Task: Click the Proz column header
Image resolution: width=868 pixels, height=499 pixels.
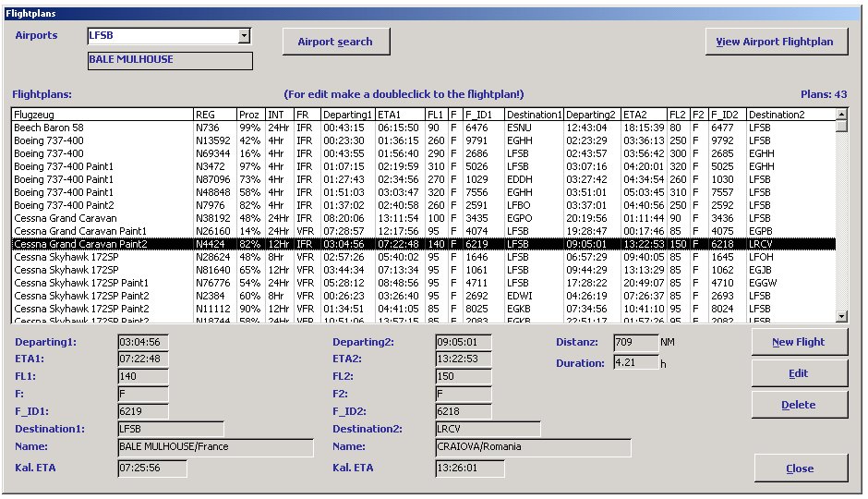Action: point(251,115)
